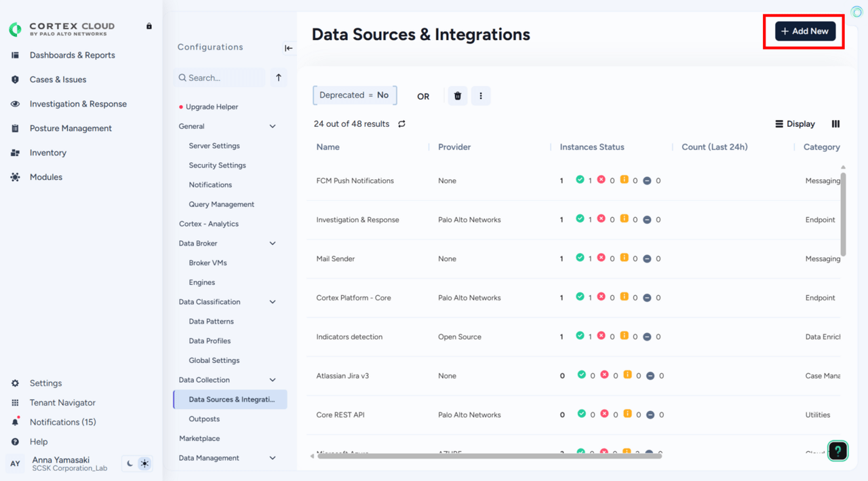Screen dimensions: 868x481
Task: Sort by Instances Status column
Action: tap(592, 147)
